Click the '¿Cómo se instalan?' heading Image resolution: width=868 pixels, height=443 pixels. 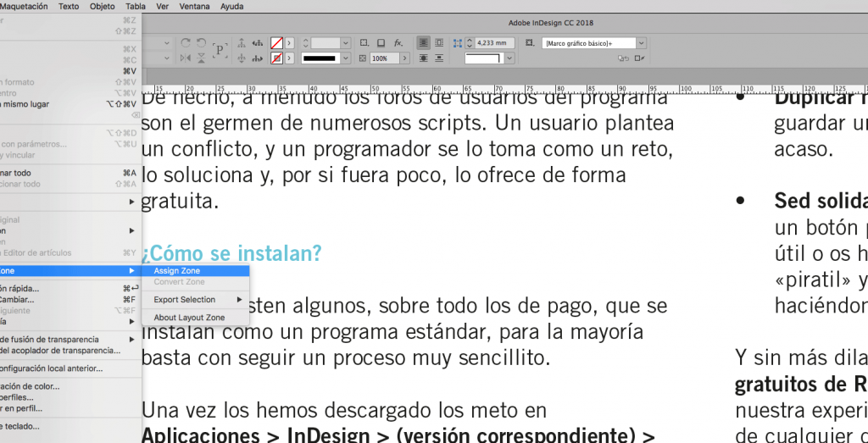click(x=232, y=254)
